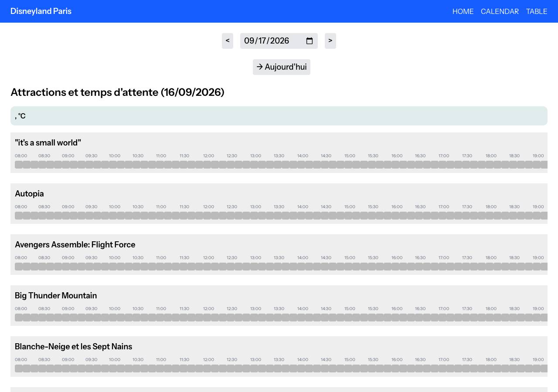
Task: Go to previous day with < button
Action: (228, 41)
